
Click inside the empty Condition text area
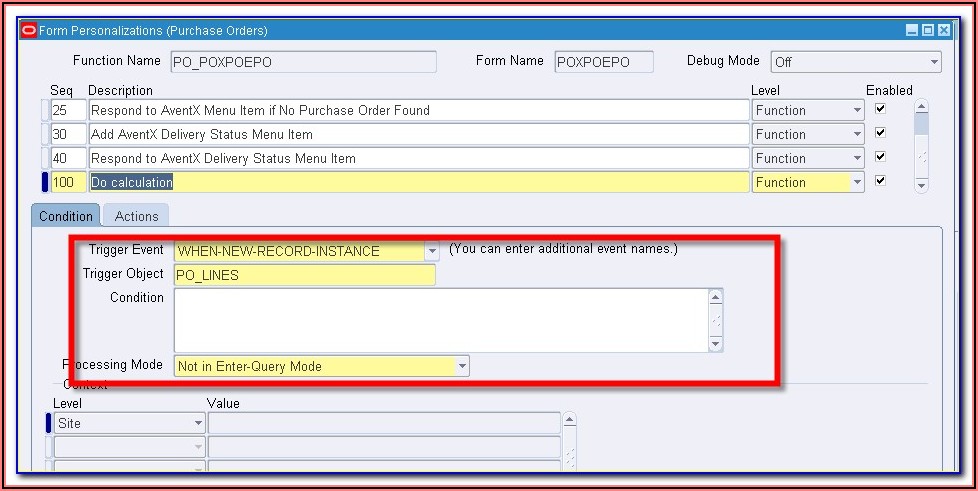tap(440, 320)
